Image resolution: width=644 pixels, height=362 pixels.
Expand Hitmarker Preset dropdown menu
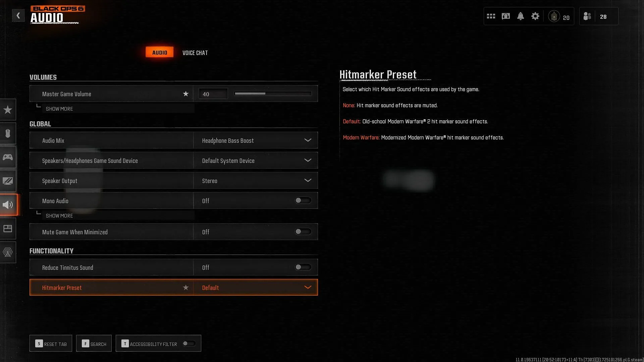click(x=308, y=288)
